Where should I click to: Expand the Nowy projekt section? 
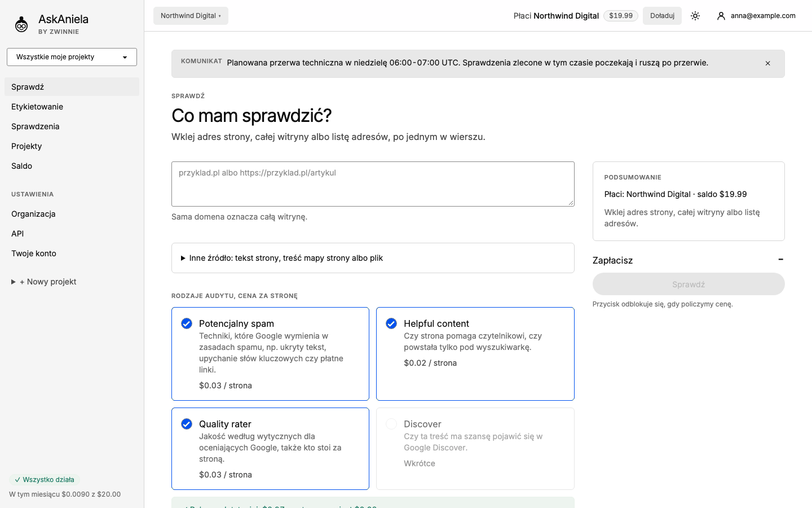pyautogui.click(x=44, y=282)
